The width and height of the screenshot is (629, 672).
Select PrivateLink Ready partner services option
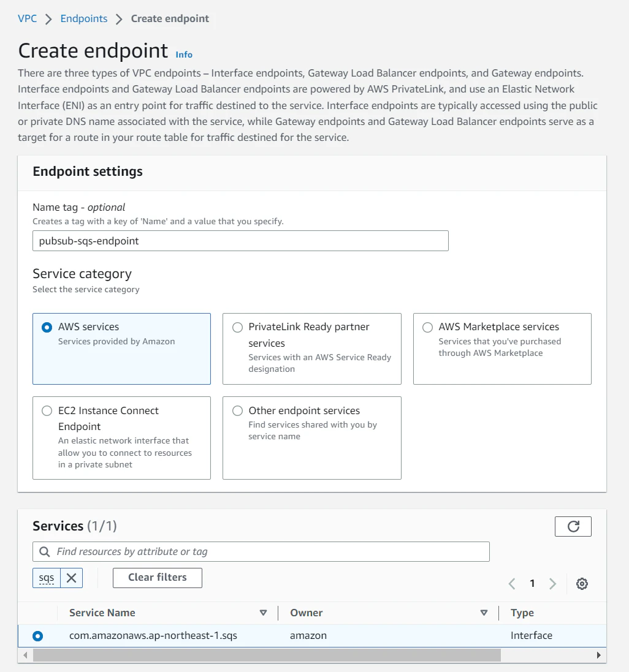[237, 328]
